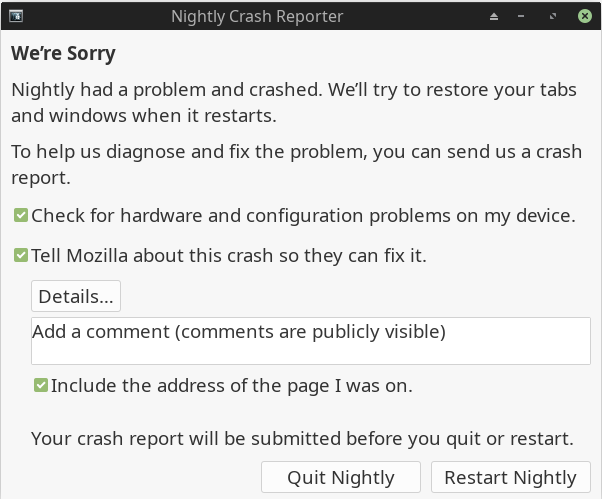Click the 'Include the address of the page' label text
602x499 pixels.
click(231, 385)
